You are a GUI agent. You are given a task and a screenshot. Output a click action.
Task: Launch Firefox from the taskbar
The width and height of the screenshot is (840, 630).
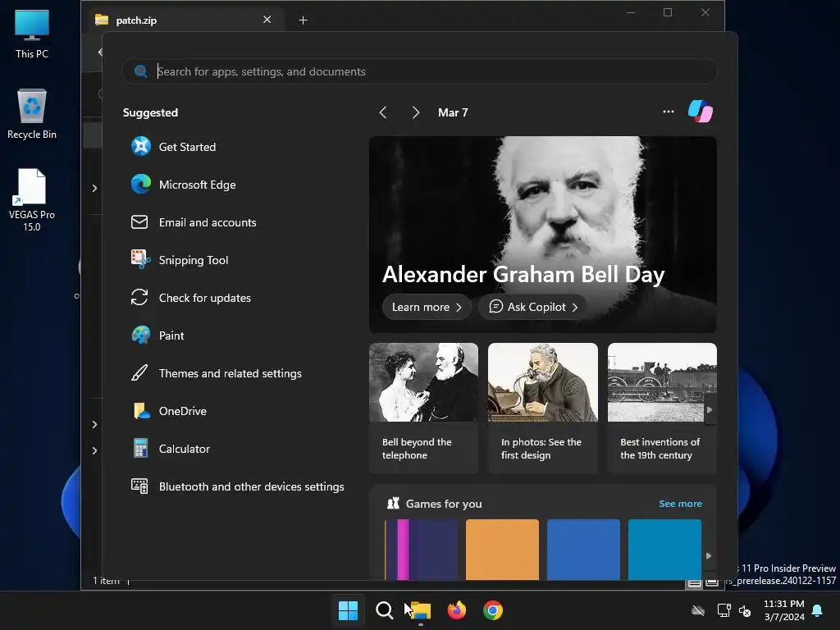[456, 610]
